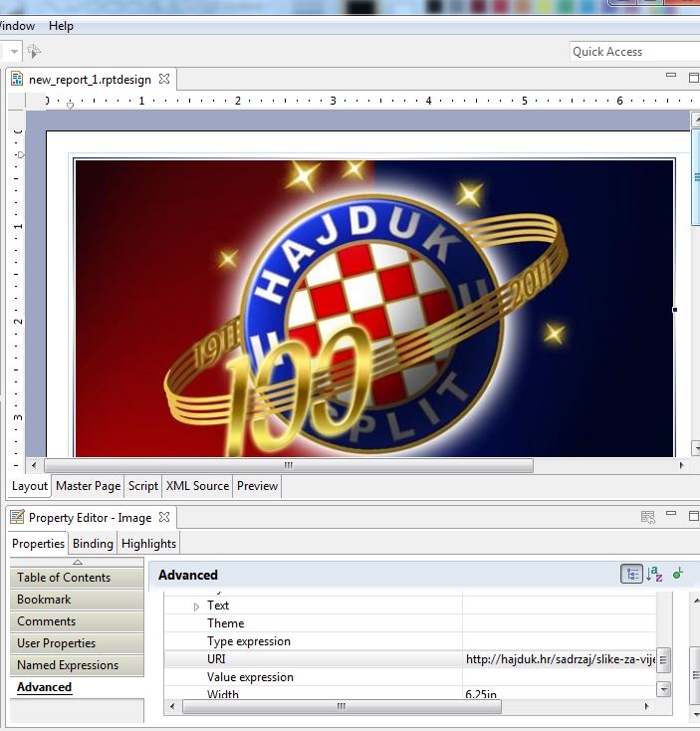Viewport: 700px width, 731px height.
Task: Edit the URI value http://hajduk.hr/sadrzaj
Action: click(560, 659)
